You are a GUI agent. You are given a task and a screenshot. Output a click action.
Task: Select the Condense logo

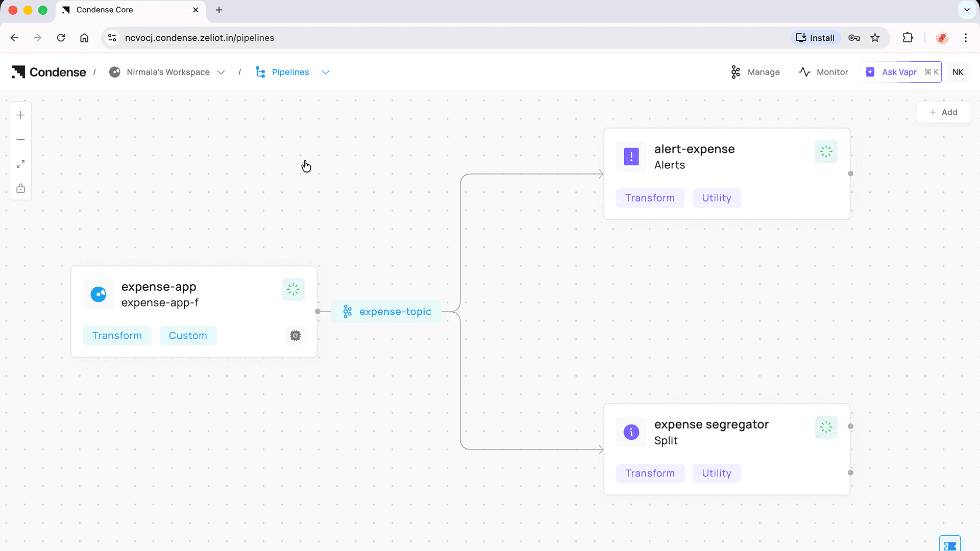(x=48, y=72)
